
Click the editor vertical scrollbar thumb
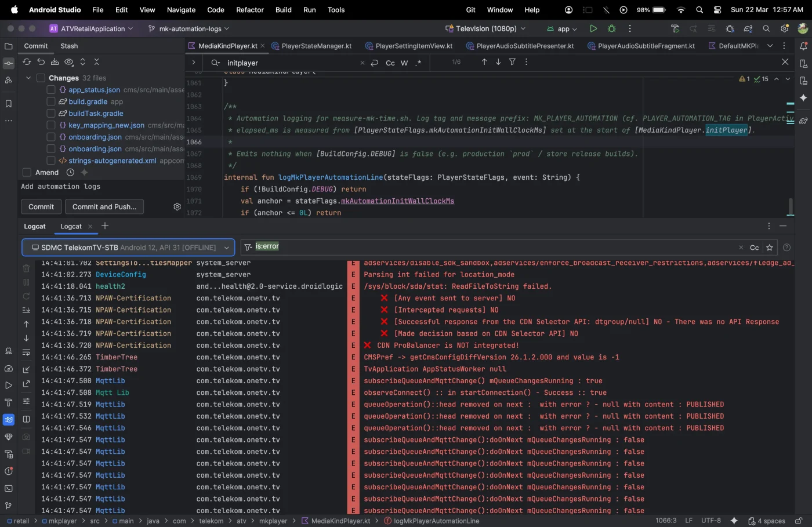(x=790, y=206)
